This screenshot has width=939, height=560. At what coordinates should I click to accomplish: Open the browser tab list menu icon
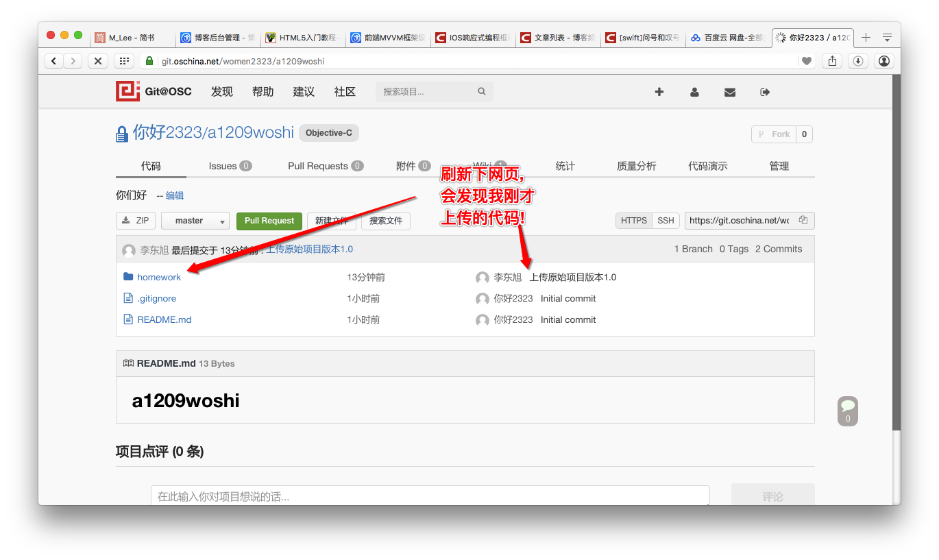tap(887, 38)
